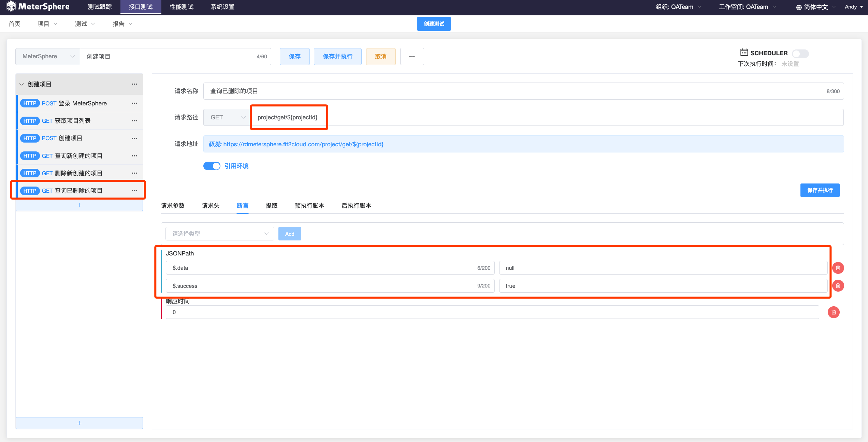
Task: Open the three-dot menu beside 取消 button
Action: [x=412, y=57]
